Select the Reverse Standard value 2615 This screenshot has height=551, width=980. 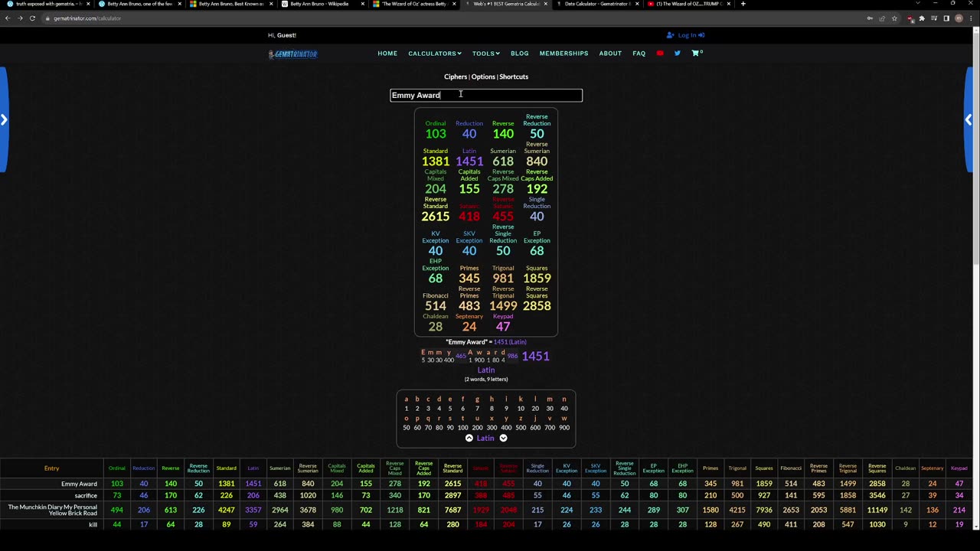pos(436,217)
